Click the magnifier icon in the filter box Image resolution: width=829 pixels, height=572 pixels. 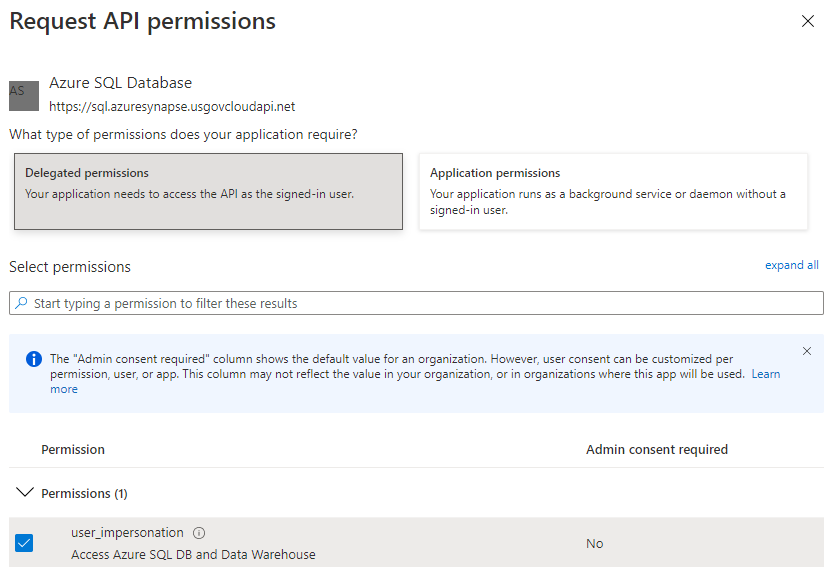[x=21, y=303]
